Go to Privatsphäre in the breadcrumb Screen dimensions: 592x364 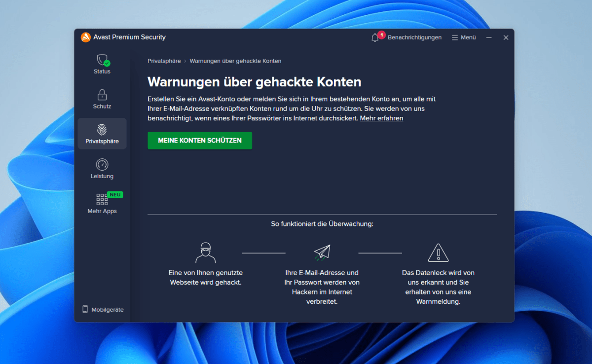tap(164, 61)
